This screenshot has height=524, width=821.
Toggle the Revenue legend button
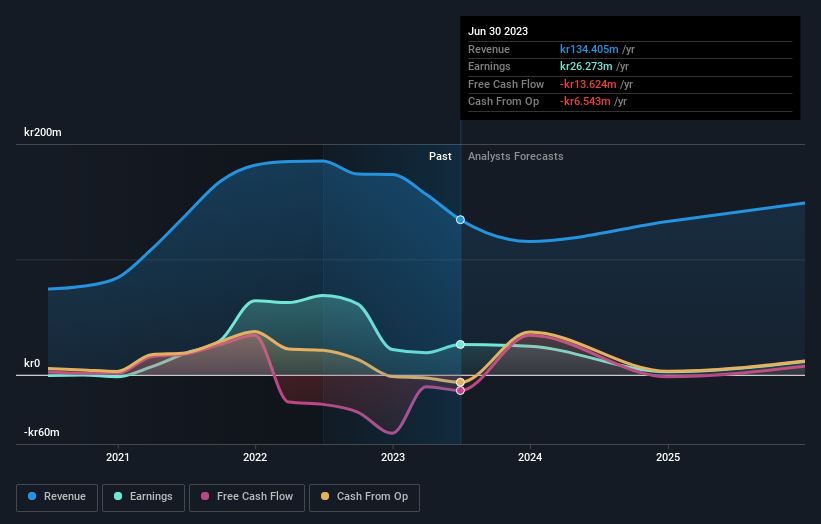pyautogui.click(x=57, y=497)
